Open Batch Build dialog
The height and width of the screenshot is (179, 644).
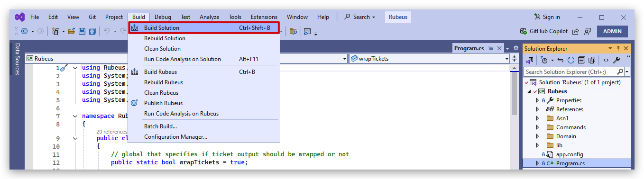point(204,126)
